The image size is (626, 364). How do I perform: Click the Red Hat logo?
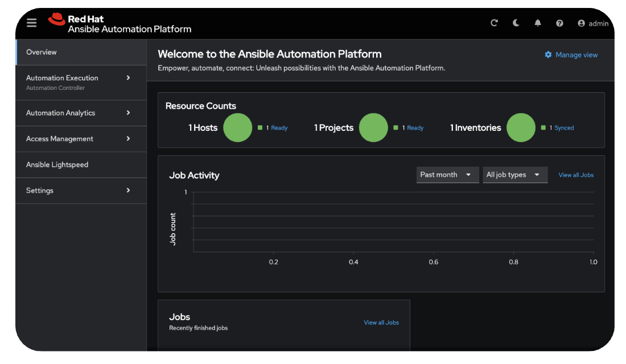coord(56,19)
